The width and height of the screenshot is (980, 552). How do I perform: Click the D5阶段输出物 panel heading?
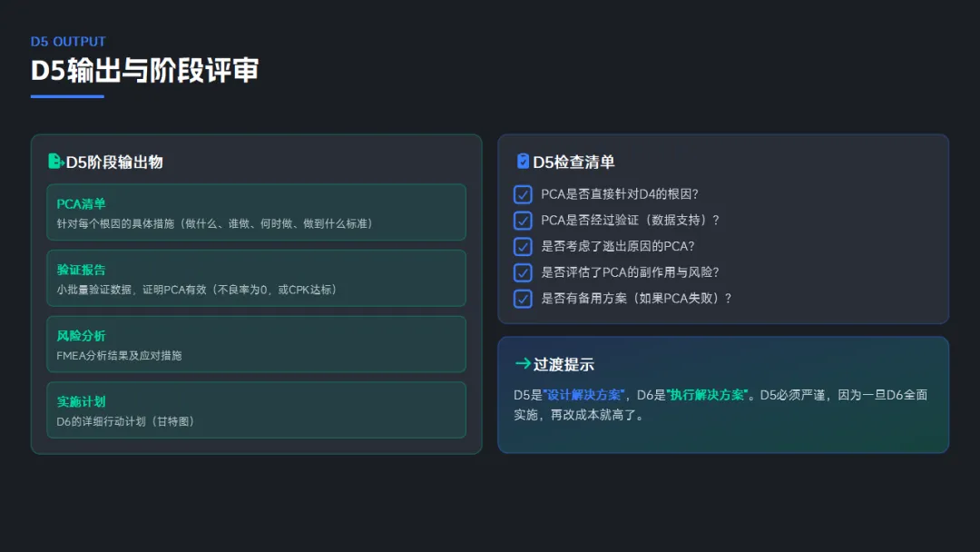(114, 163)
